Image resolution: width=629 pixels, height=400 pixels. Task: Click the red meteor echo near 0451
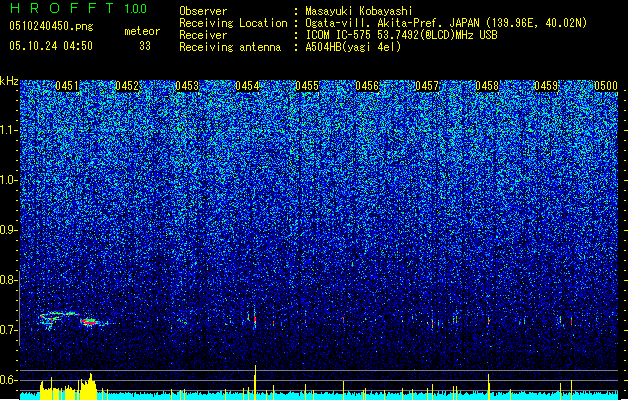(x=89, y=322)
